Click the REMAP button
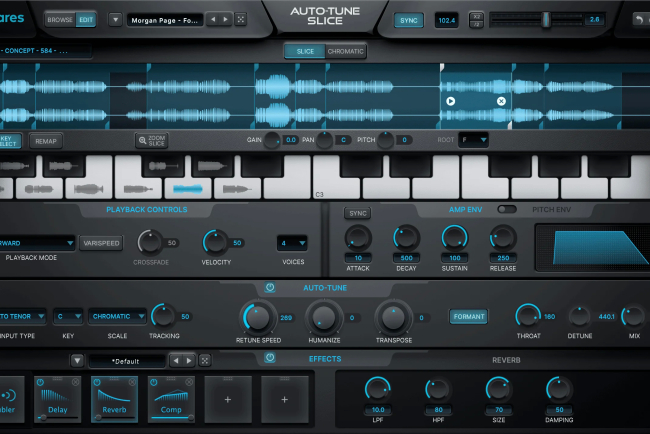This screenshot has width=650, height=434. click(46, 141)
